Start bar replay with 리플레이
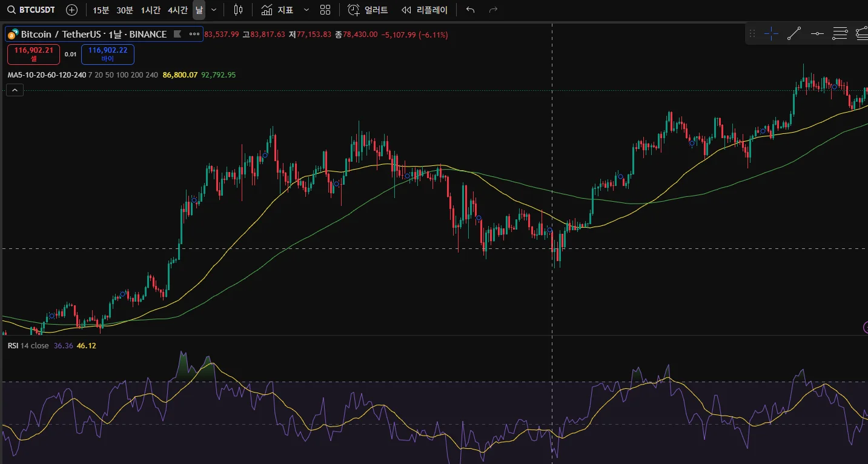The height and width of the screenshot is (464, 868). (x=425, y=10)
